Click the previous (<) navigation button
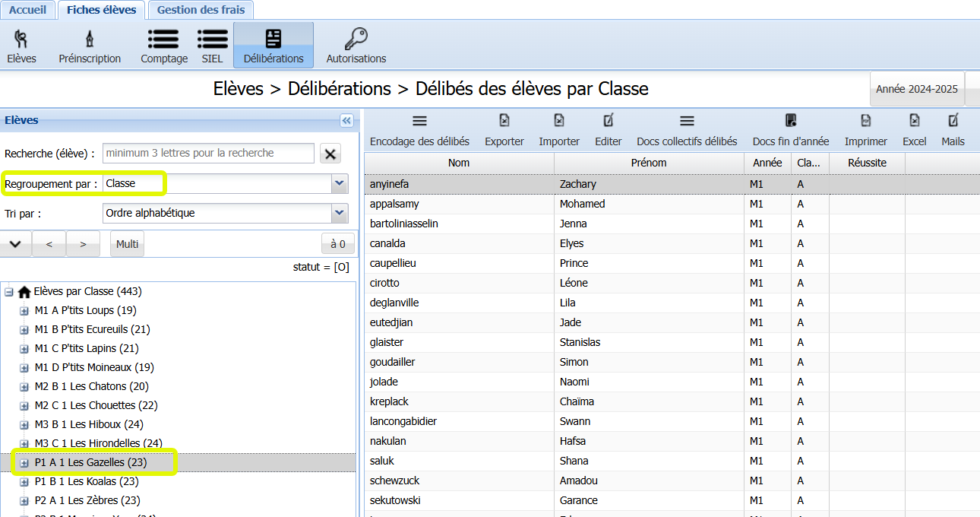Image resolution: width=980 pixels, height=517 pixels. [x=49, y=244]
